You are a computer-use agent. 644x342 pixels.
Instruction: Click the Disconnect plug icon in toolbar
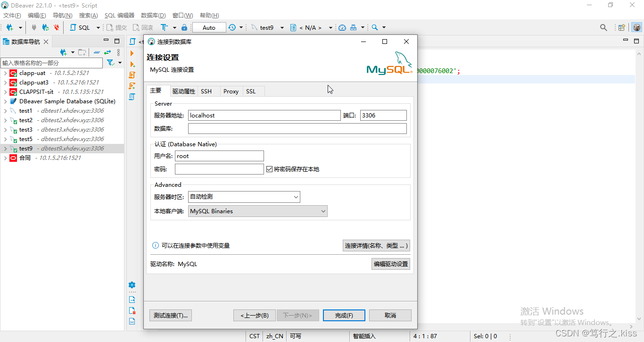point(34,27)
